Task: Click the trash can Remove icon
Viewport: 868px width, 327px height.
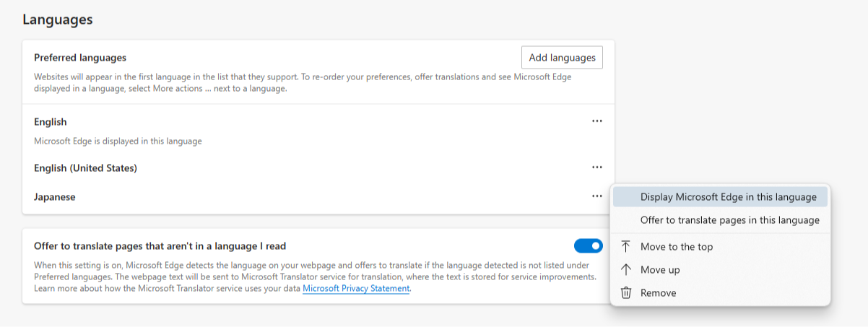Action: (626, 292)
